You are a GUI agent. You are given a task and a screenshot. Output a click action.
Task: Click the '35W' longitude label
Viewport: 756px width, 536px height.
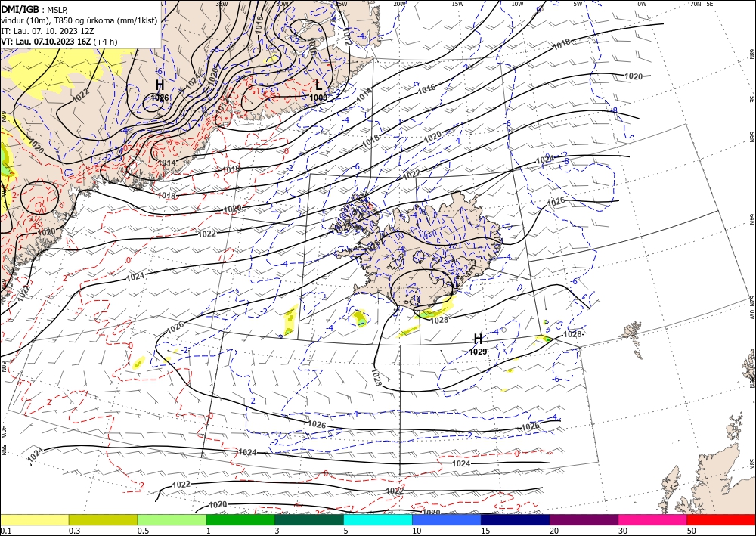click(222, 4)
